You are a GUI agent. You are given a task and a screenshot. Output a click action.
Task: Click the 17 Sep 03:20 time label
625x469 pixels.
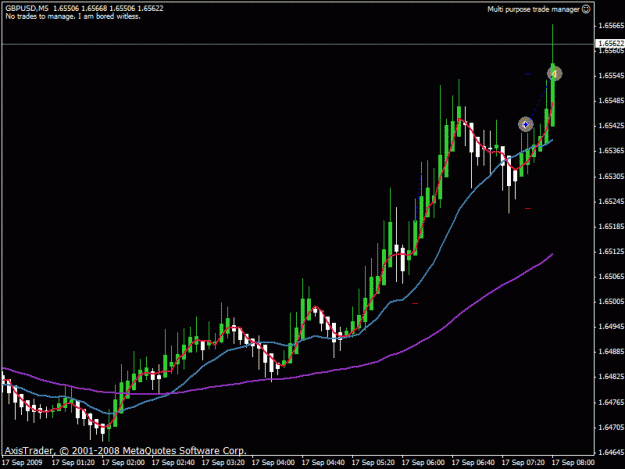click(223, 463)
